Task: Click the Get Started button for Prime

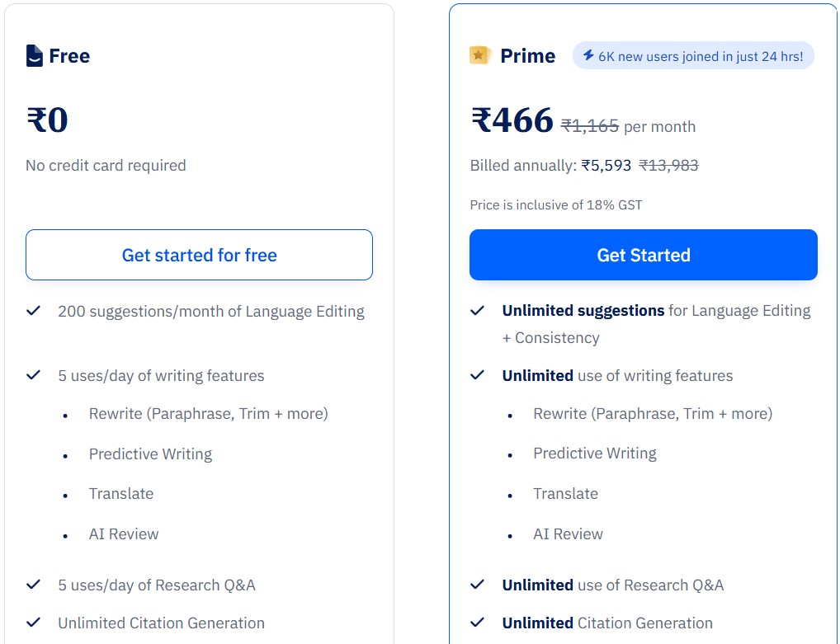Action: pyautogui.click(x=643, y=255)
